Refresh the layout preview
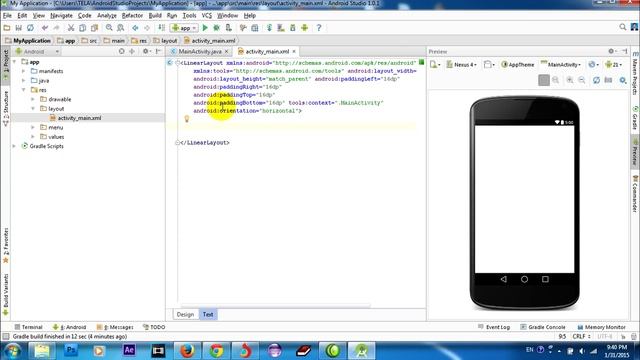This screenshot has height=360, width=640. point(596,80)
